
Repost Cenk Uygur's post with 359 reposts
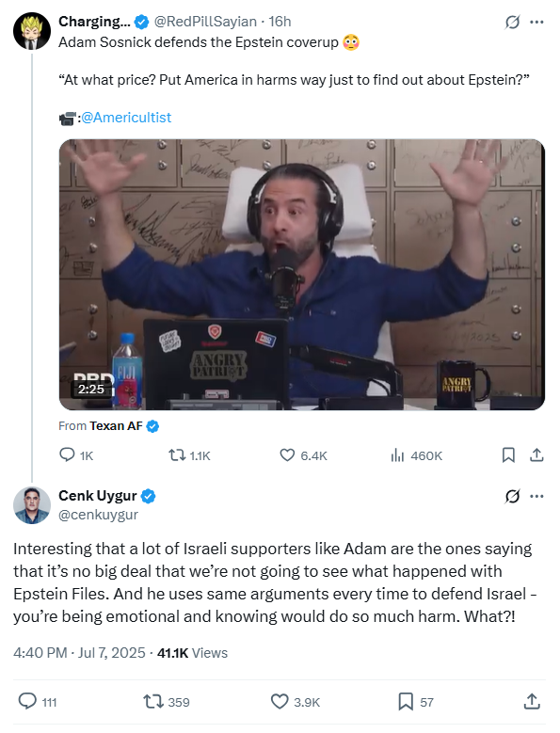[x=167, y=702]
